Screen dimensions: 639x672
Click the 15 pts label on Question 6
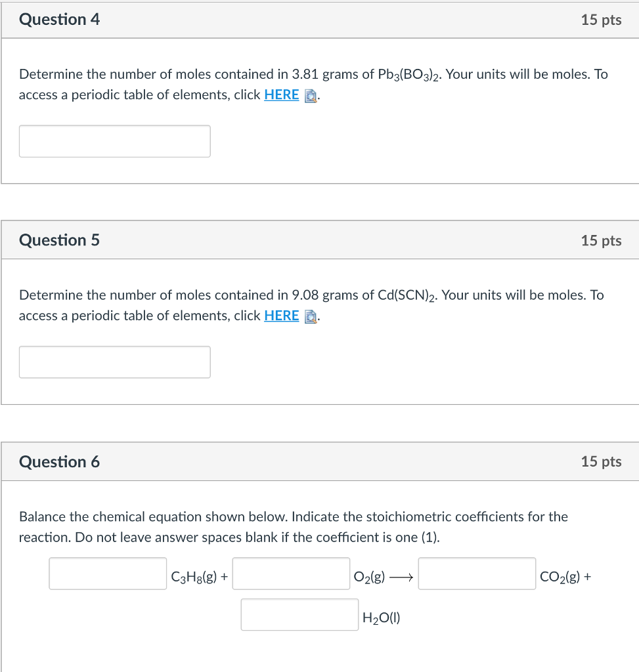pos(602,461)
